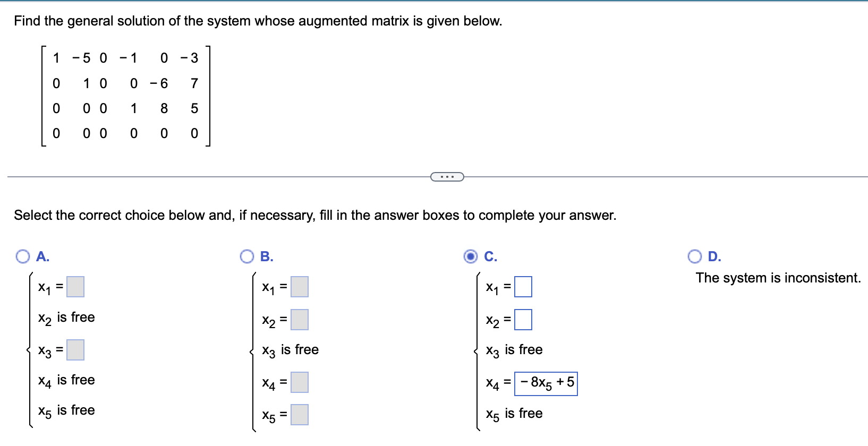Image resolution: width=868 pixels, height=446 pixels.
Task: Deselect the currently chosen option C
Action: pos(471,256)
